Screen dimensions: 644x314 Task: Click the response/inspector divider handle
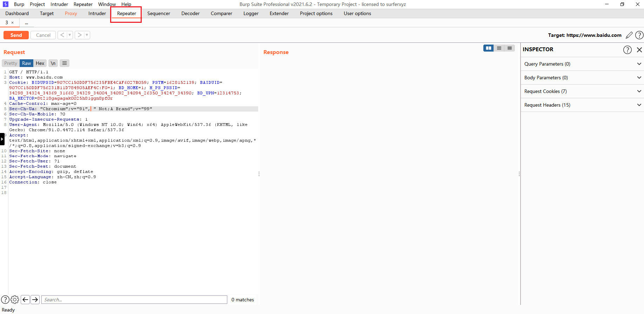519,174
